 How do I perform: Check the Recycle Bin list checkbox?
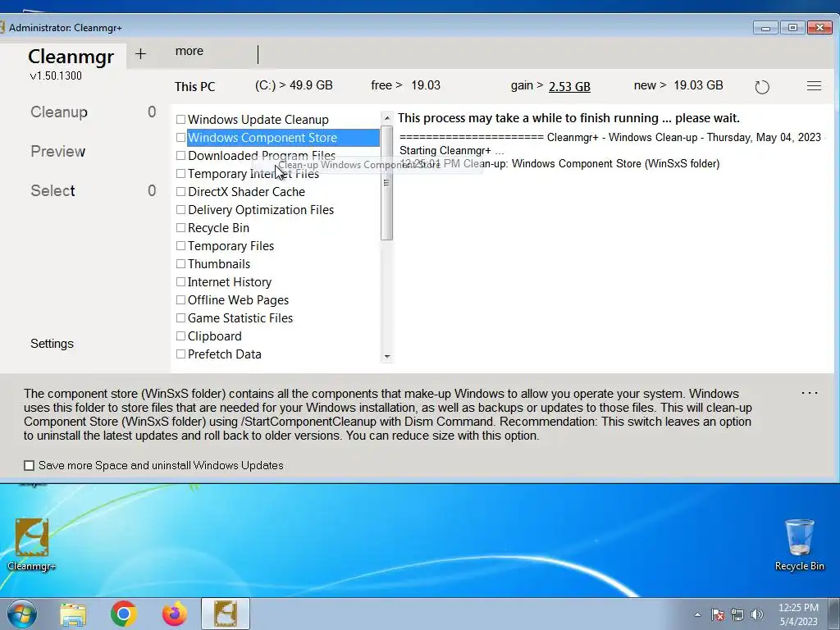(x=181, y=228)
